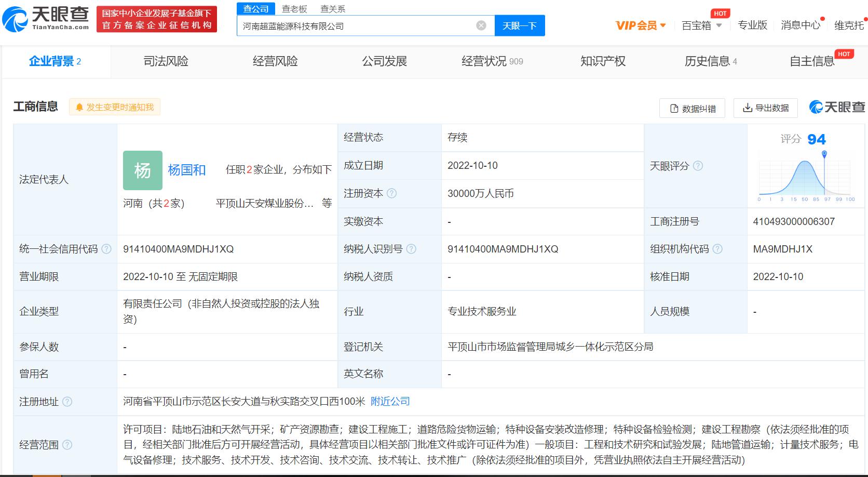Click the 国家中小企业发展子基金 red banner
The image size is (868, 477).
point(157,19)
